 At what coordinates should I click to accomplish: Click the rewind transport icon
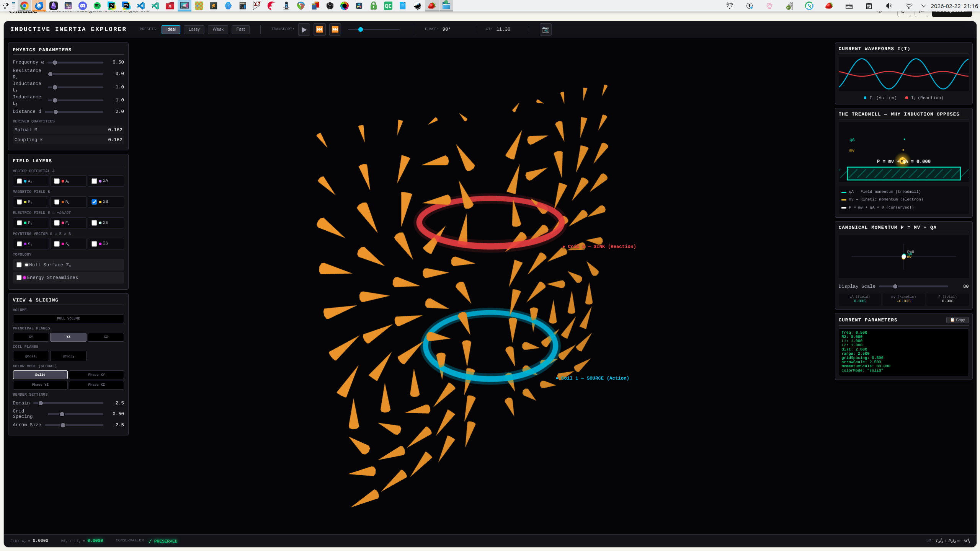(x=319, y=29)
